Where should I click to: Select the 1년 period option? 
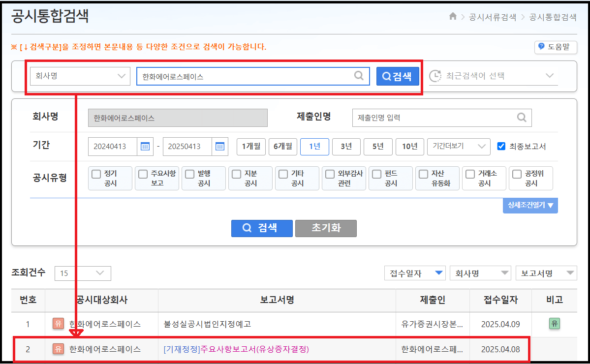point(314,146)
